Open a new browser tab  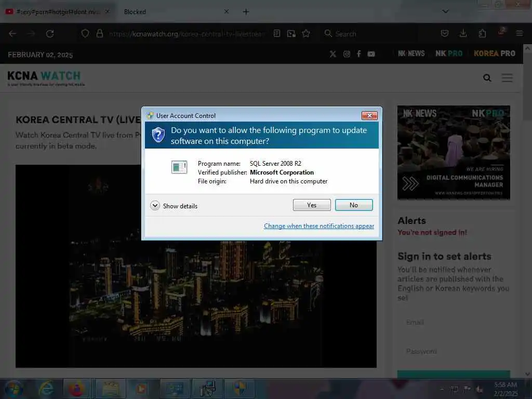click(246, 12)
